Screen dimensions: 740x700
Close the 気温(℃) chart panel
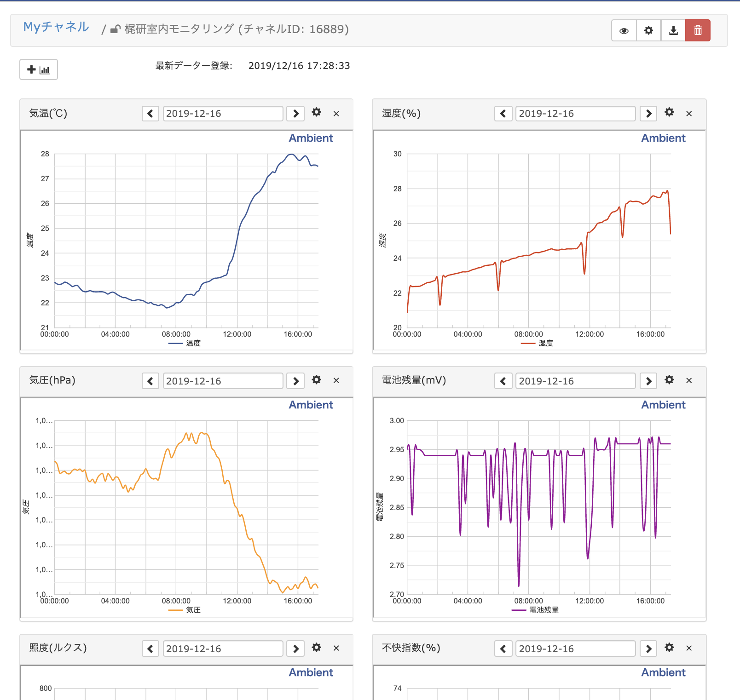[x=336, y=114]
